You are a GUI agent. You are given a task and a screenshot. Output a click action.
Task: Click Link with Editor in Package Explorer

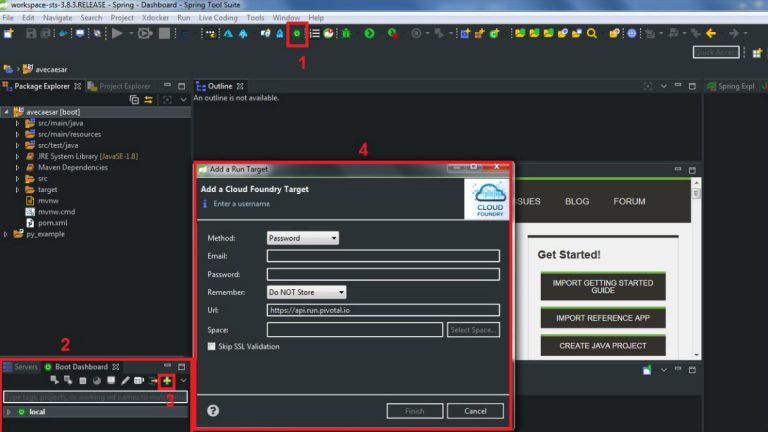pos(148,100)
